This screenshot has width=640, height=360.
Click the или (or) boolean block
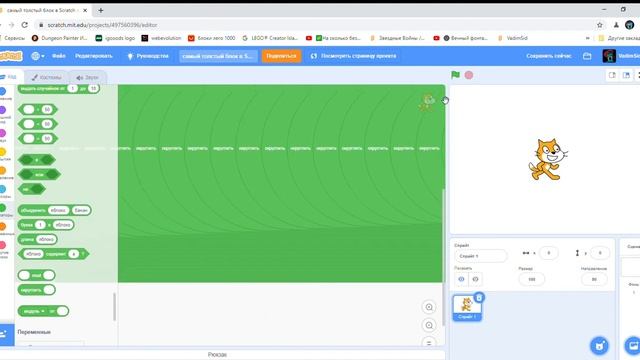coord(39,175)
